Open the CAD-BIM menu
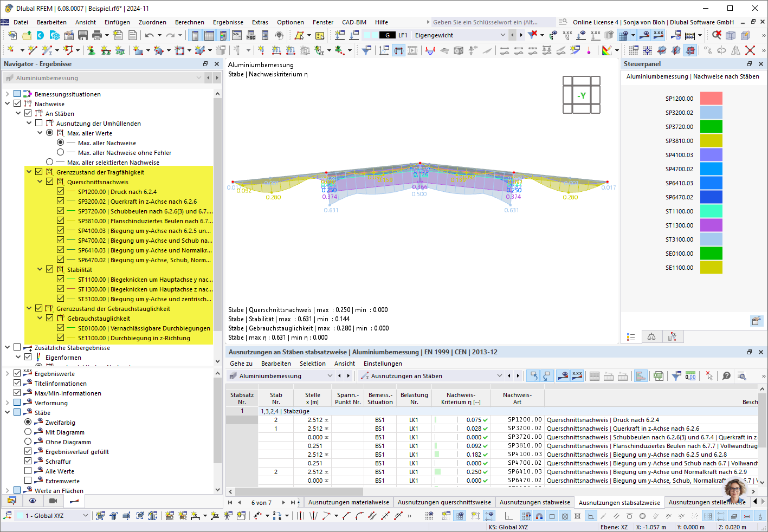 pos(354,22)
